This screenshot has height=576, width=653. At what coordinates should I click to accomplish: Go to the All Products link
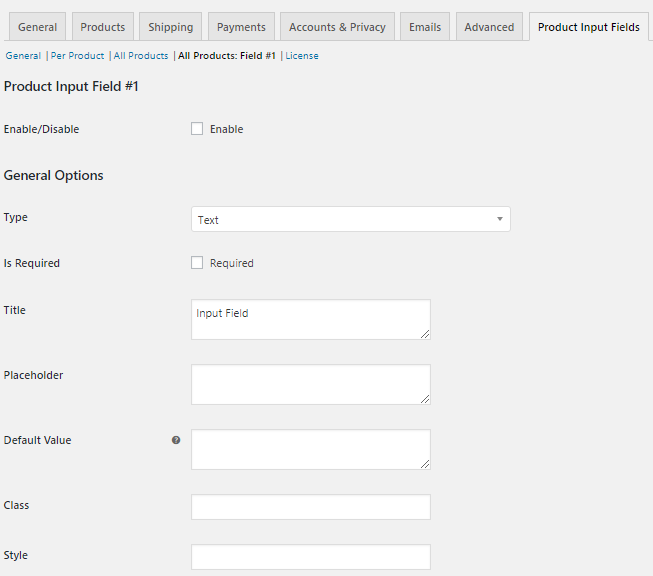141,56
